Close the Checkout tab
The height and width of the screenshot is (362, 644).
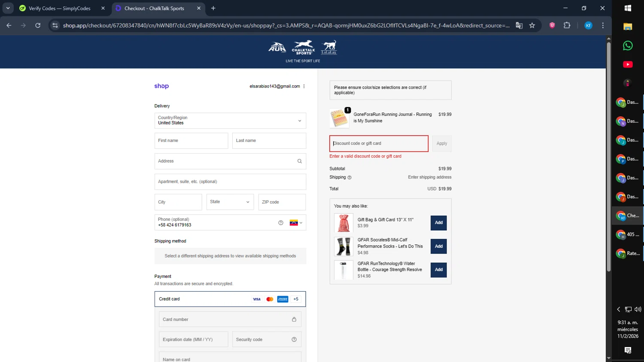click(199, 8)
